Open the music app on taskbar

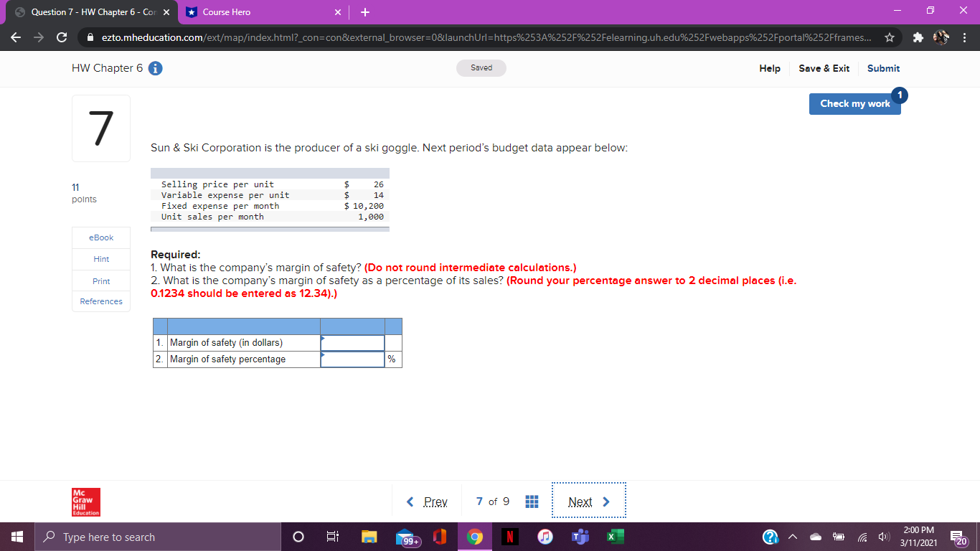point(545,537)
